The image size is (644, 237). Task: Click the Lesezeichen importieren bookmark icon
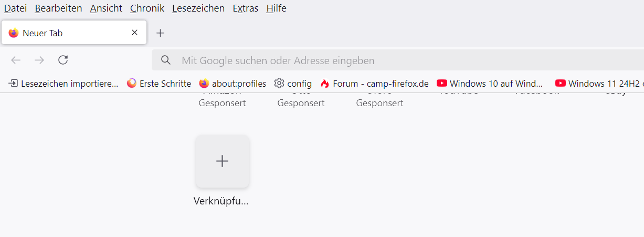14,83
